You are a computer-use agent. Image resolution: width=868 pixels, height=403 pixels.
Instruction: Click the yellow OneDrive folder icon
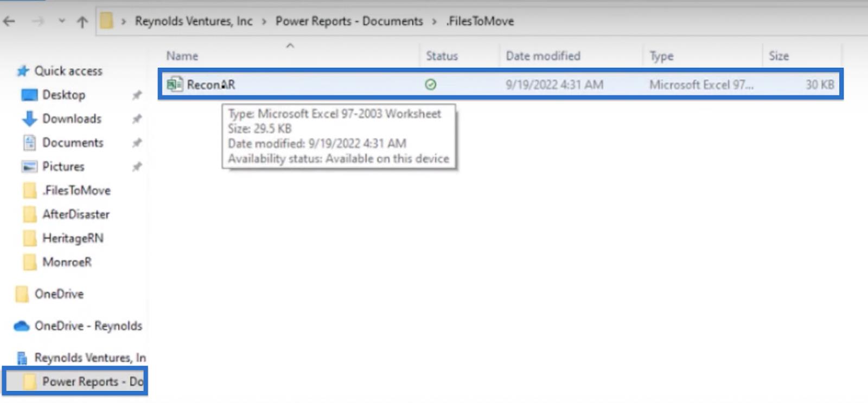click(x=22, y=294)
